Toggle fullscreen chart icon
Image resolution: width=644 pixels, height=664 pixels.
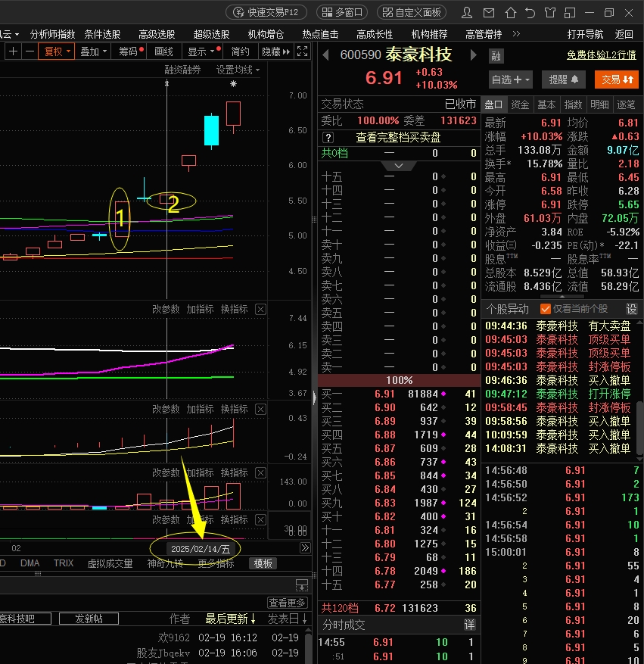click(302, 51)
